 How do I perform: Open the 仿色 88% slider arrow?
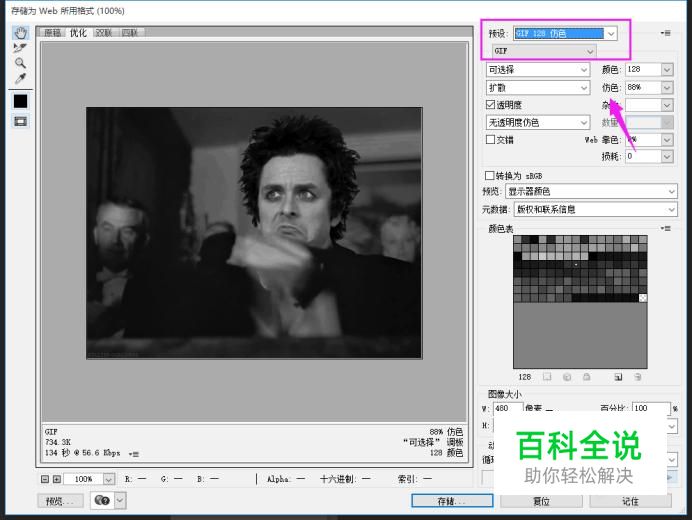667,87
